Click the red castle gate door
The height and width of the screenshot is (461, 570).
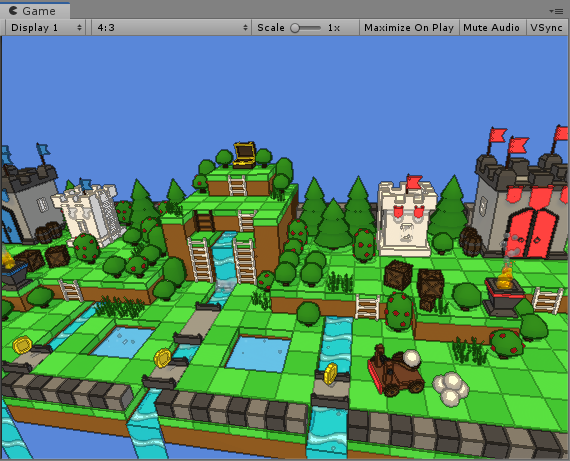532,233
